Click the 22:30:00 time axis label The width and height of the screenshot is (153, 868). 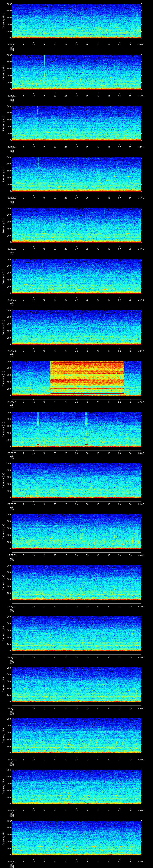coord(12,96)
